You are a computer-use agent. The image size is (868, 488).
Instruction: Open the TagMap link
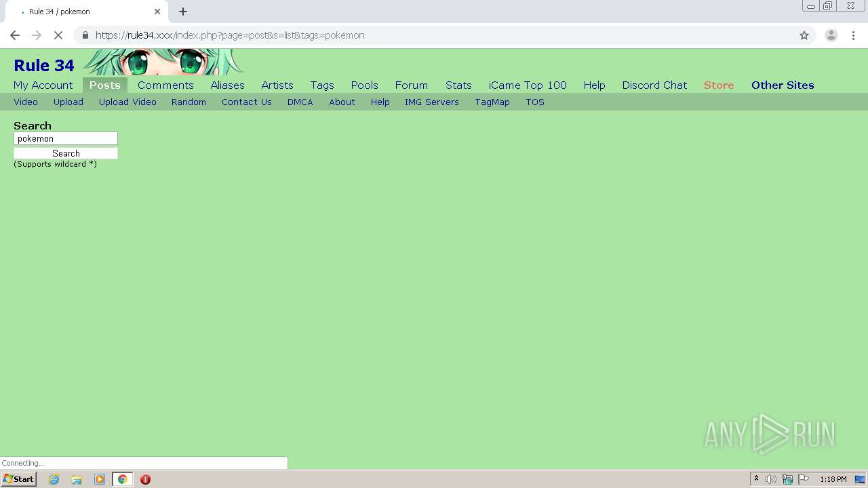coord(492,102)
